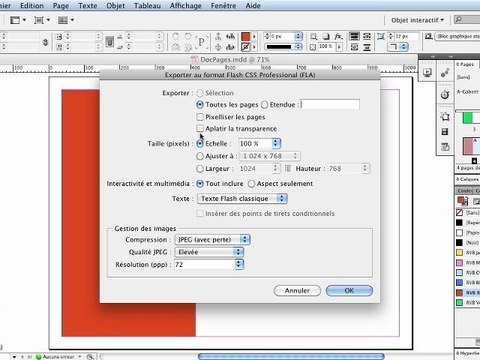Open the Object States panel icon
480x360 pixels.
(445, 117)
